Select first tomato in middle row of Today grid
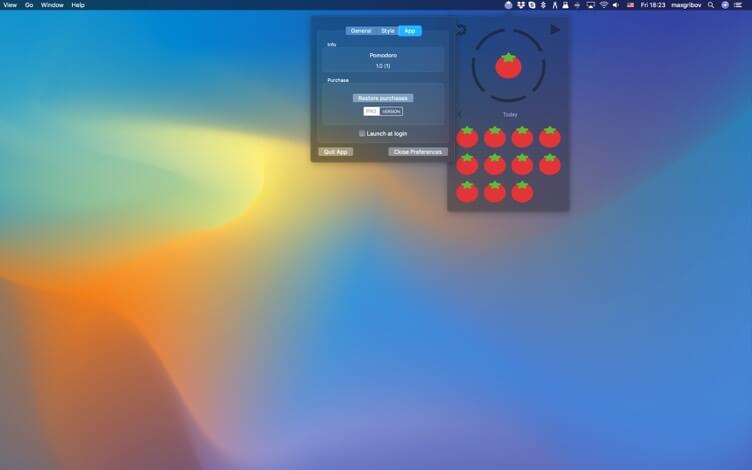Image resolution: width=752 pixels, height=470 pixels. pyautogui.click(x=467, y=164)
